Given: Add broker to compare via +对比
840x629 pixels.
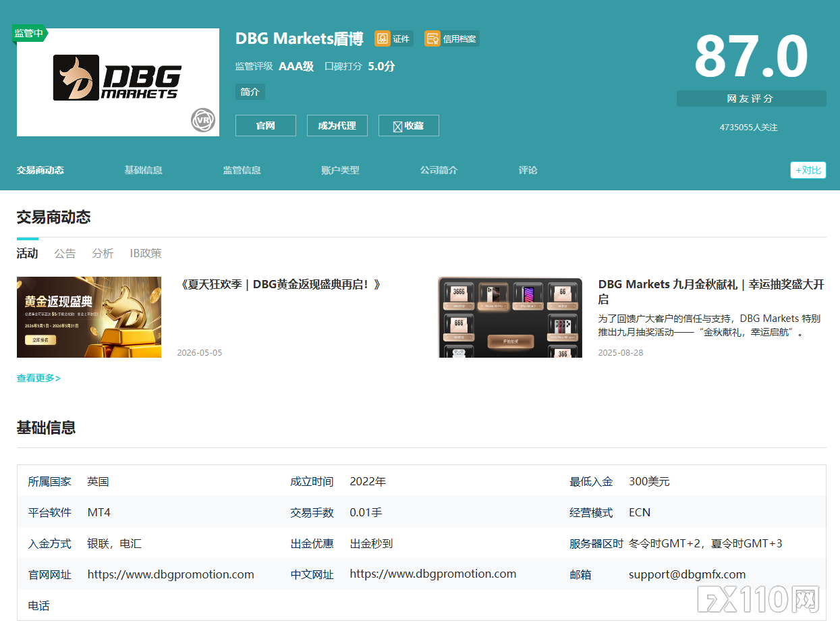Looking at the screenshot, I should tap(808, 170).
